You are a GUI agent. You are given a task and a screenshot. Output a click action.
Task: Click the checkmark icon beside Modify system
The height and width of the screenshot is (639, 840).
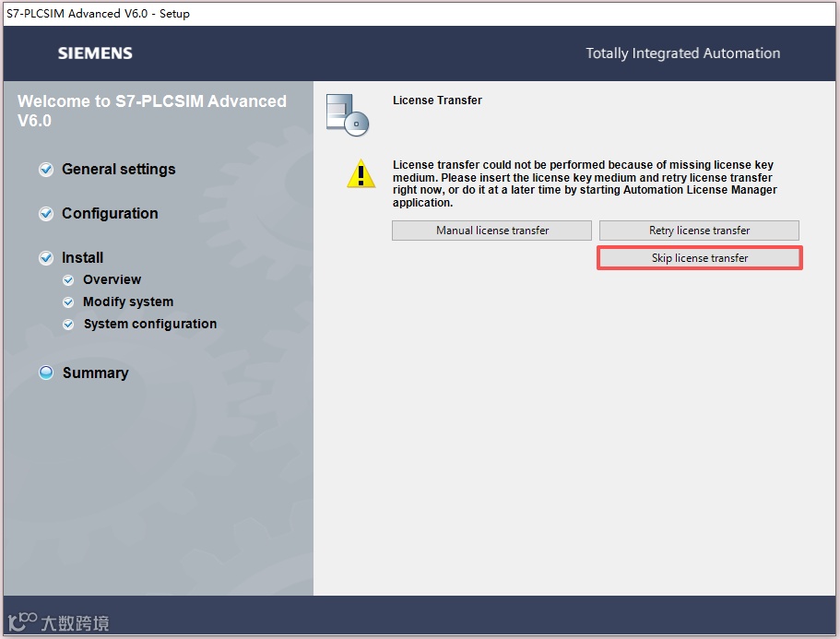(x=68, y=302)
